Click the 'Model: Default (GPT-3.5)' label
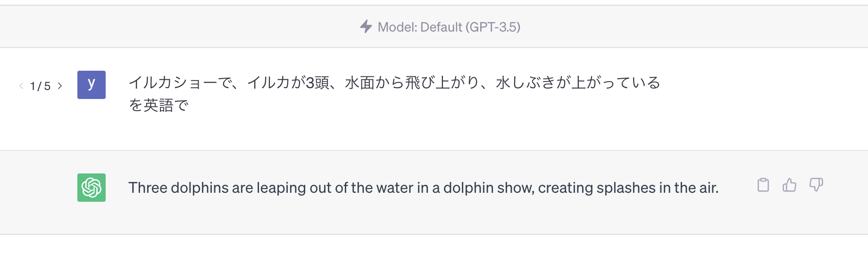 pyautogui.click(x=449, y=27)
